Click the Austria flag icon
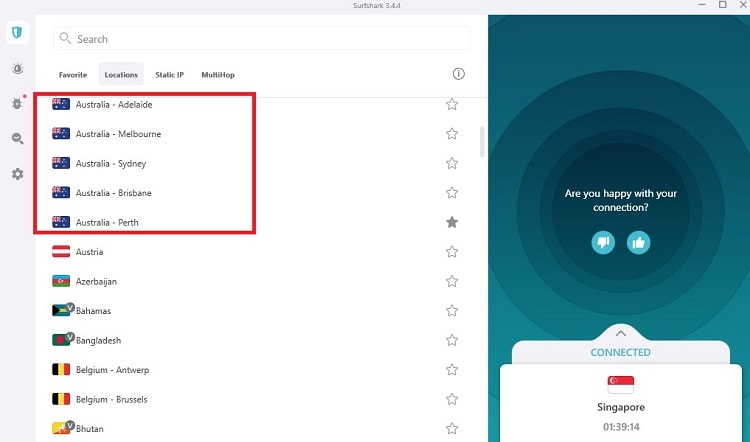Screen dimensions: 750x442 (x=61, y=252)
